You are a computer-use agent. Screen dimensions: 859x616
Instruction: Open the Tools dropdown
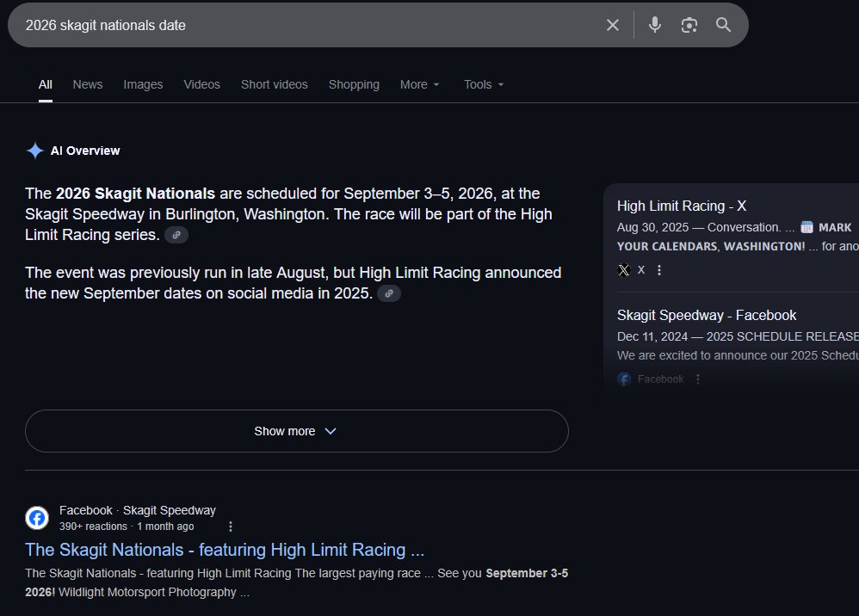point(484,84)
